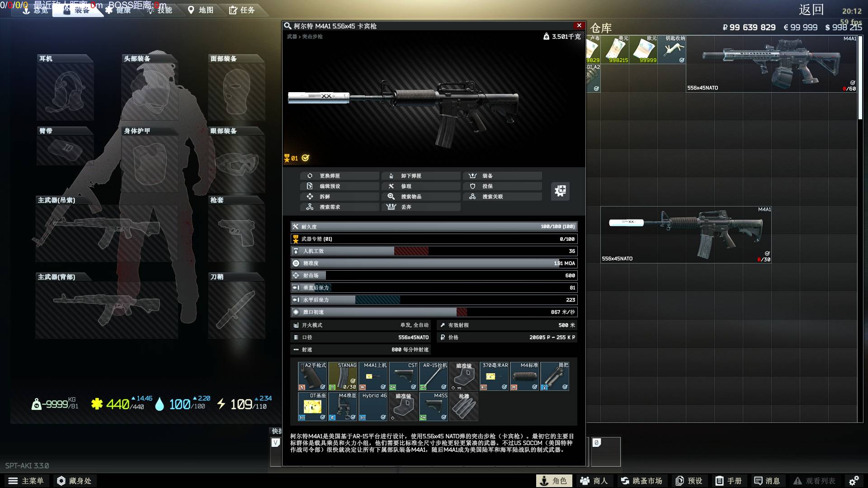Click 装备 equip action in weapon window

502,176
